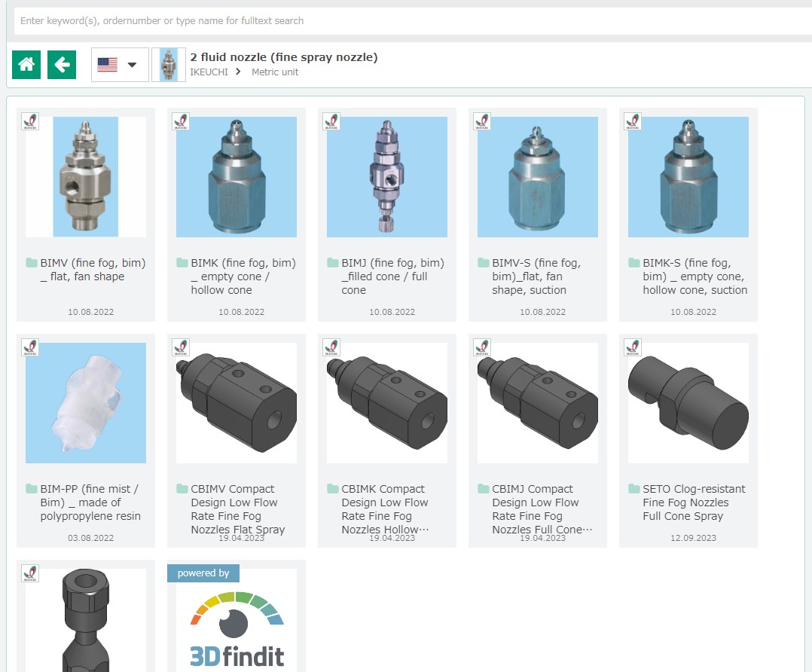Screen dimensions: 812x672
Task: Select the CBIMK Compact Hollow nozzle image
Action: point(387,403)
